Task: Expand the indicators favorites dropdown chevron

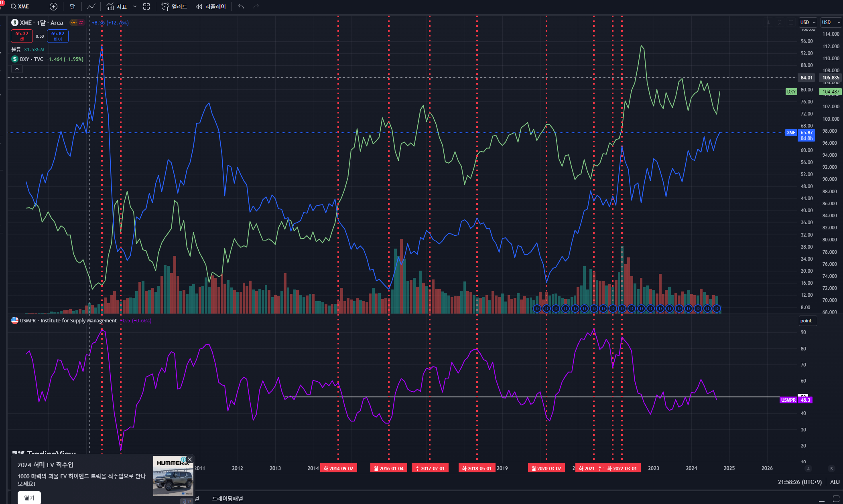Action: click(135, 6)
